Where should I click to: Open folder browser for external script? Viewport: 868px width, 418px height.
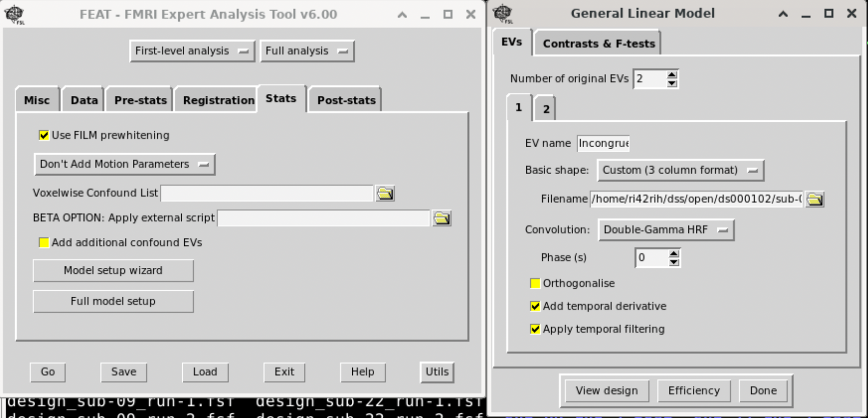pyautogui.click(x=442, y=218)
